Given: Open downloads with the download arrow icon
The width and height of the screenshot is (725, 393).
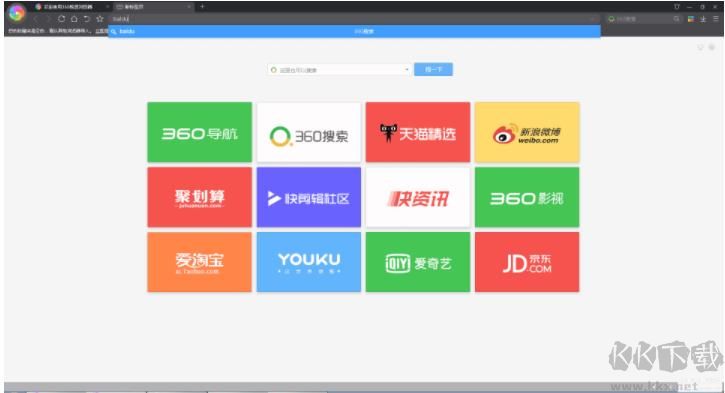Looking at the screenshot, I should pyautogui.click(x=703, y=19).
